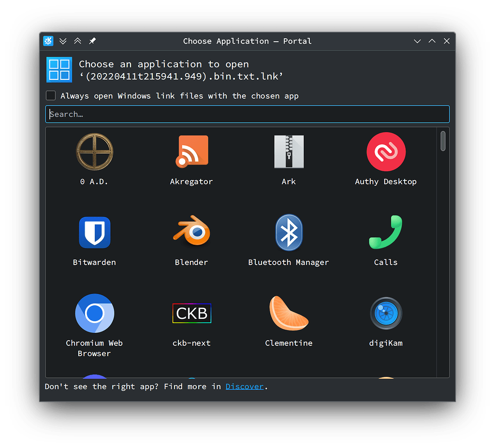The width and height of the screenshot is (495, 448).
Task: Open with Blender
Action: [191, 233]
